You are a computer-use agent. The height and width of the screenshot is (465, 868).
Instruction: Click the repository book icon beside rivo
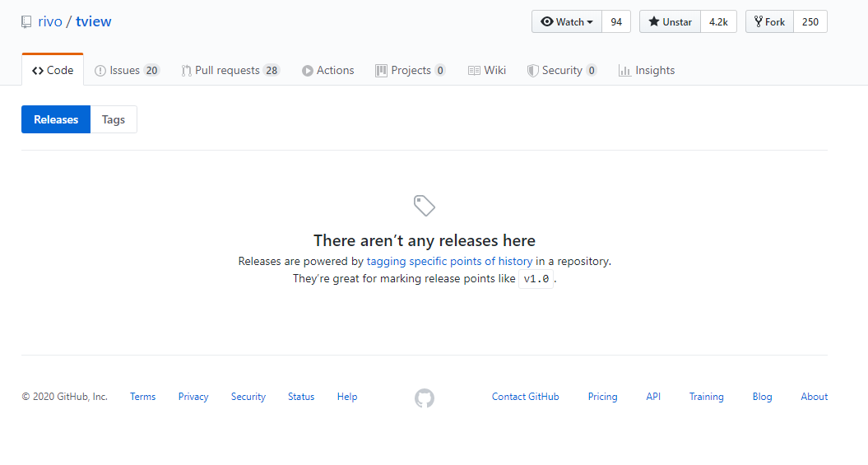[x=26, y=22]
